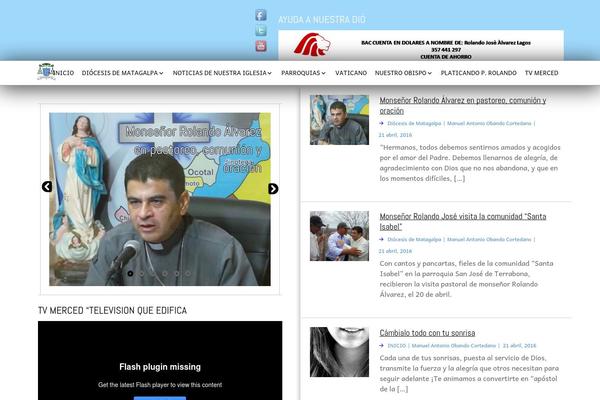Open the Twitter social icon
This screenshot has height=400, width=600.
[x=261, y=31]
